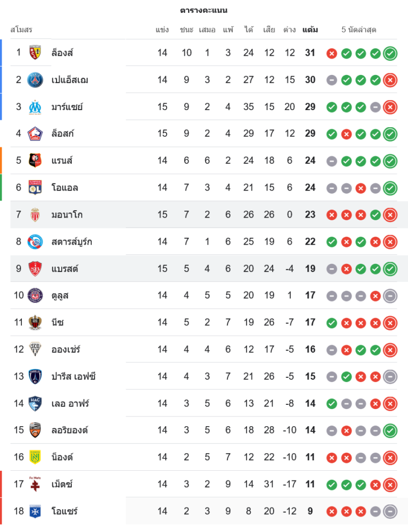Click the ตารางคะแนน title
The image size is (408, 532).
tap(204, 10)
